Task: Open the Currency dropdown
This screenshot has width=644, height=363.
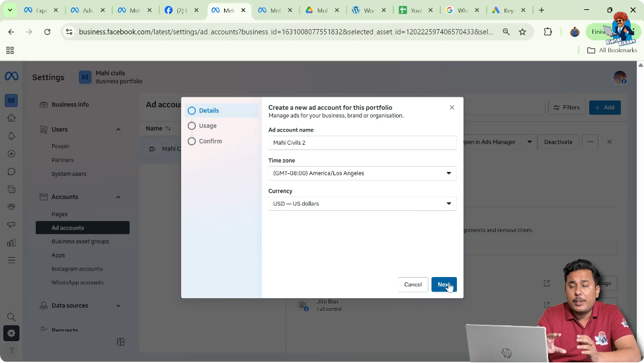Action: 362,204
